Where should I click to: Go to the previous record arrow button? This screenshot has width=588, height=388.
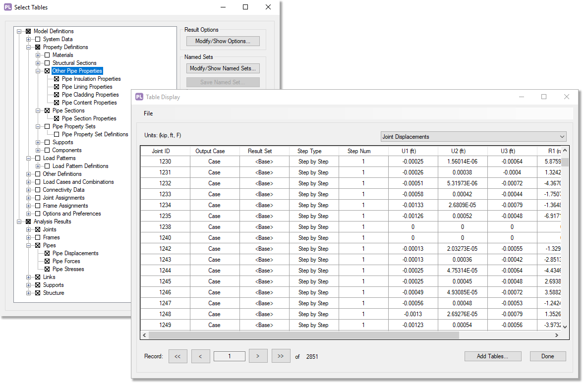click(200, 356)
